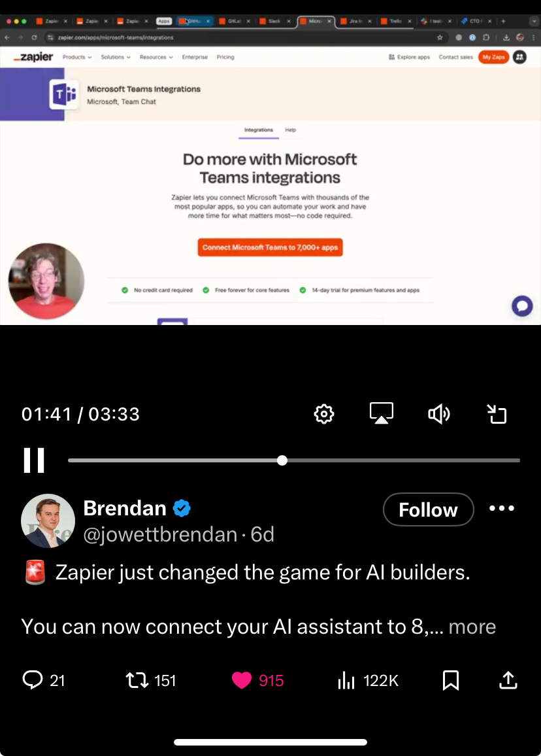
Task: Exit fullscreen via rotate screen icon
Action: 496,414
